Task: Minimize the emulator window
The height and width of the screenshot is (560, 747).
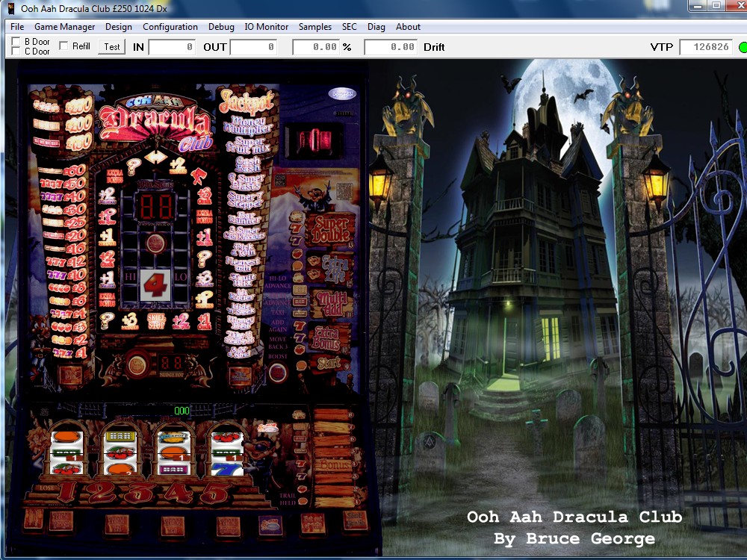Action: [x=698, y=6]
